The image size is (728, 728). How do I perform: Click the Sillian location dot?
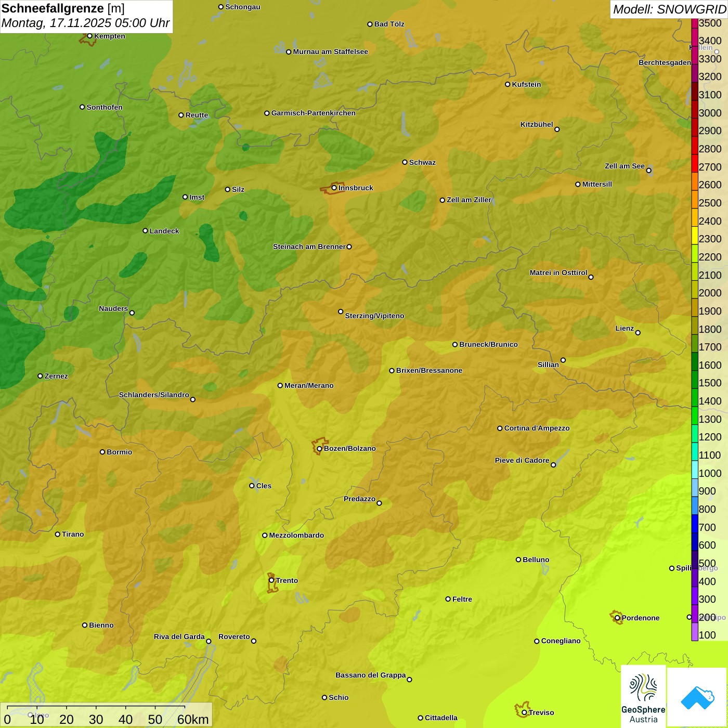[563, 360]
